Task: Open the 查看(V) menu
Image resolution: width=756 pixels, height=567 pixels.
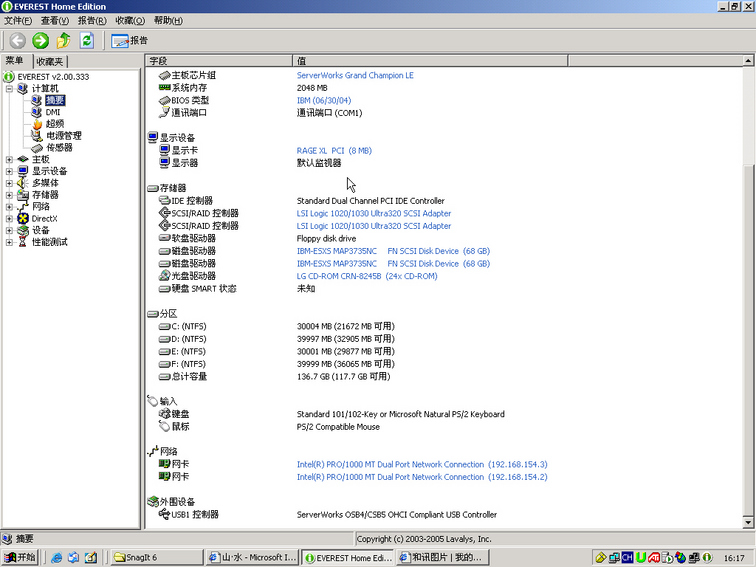Action: coord(55,21)
